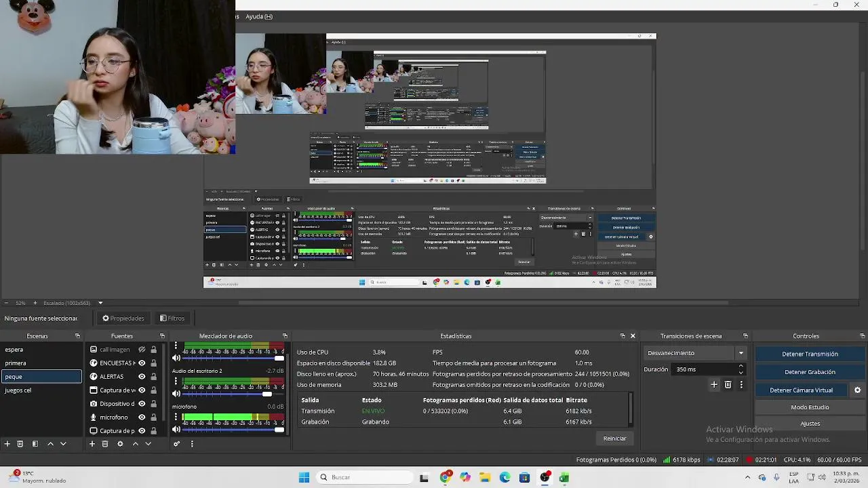The image size is (868, 488).
Task: Pop out the Estadísticas dock
Action: pyautogui.click(x=623, y=336)
